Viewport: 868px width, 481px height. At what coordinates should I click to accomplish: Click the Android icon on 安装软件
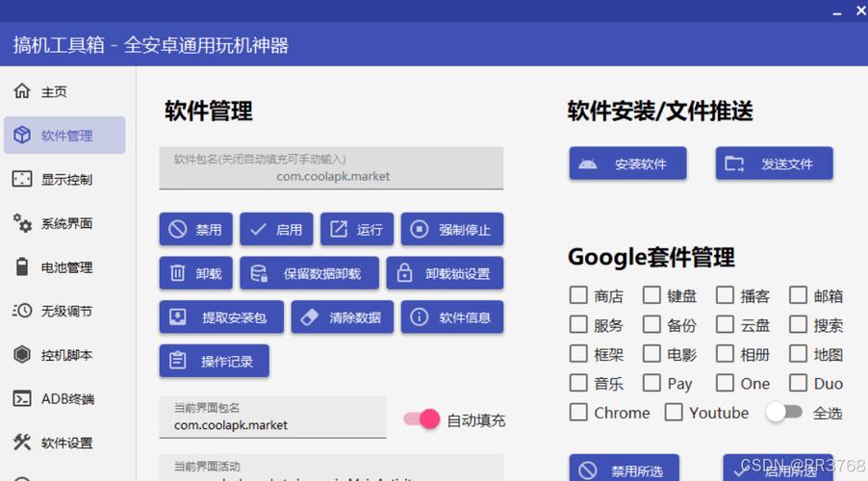(587, 165)
